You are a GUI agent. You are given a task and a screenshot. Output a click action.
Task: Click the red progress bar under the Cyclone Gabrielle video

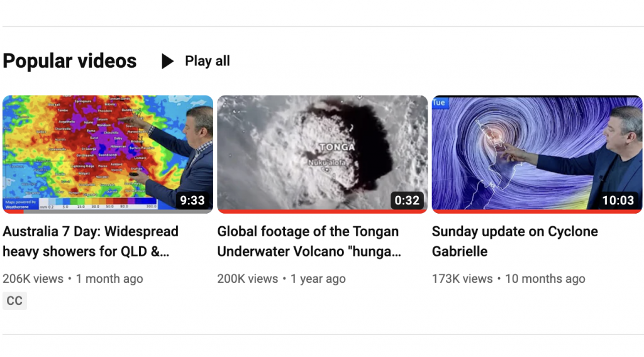536,212
